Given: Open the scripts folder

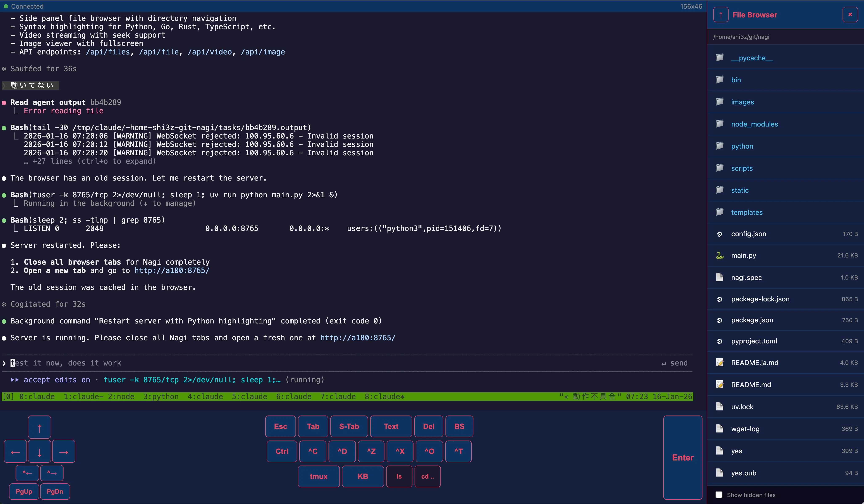Looking at the screenshot, I should tap(785, 168).
